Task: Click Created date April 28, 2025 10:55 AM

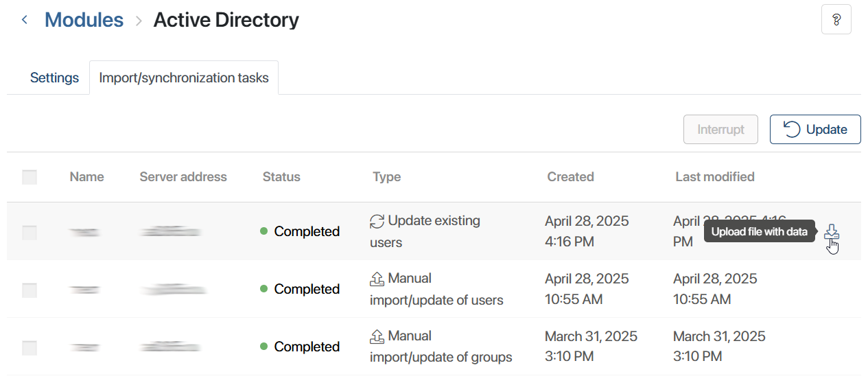Action: point(587,289)
